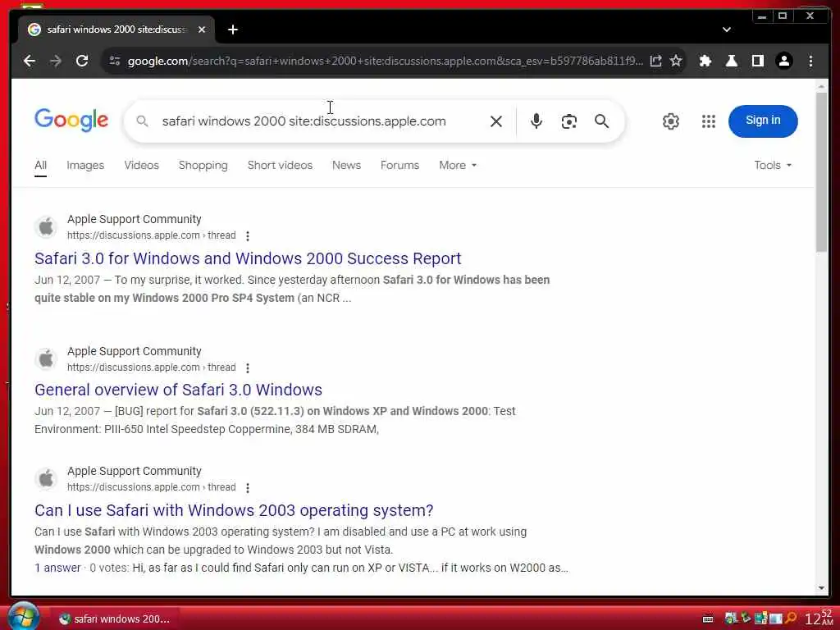Expand the More filters dropdown
The image size is (840, 630).
[458, 166]
